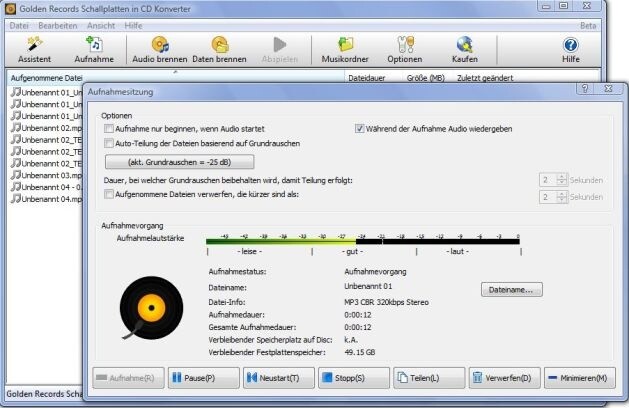Uncheck "Während der Aufnahme Audio wiedergeben"
The image size is (629, 408).
point(359,129)
